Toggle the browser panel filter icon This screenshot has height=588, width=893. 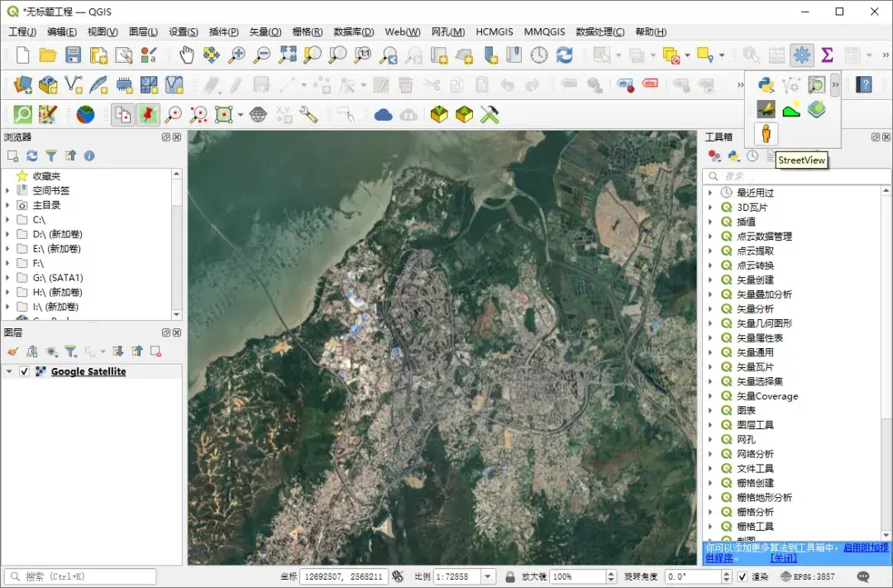click(x=50, y=155)
